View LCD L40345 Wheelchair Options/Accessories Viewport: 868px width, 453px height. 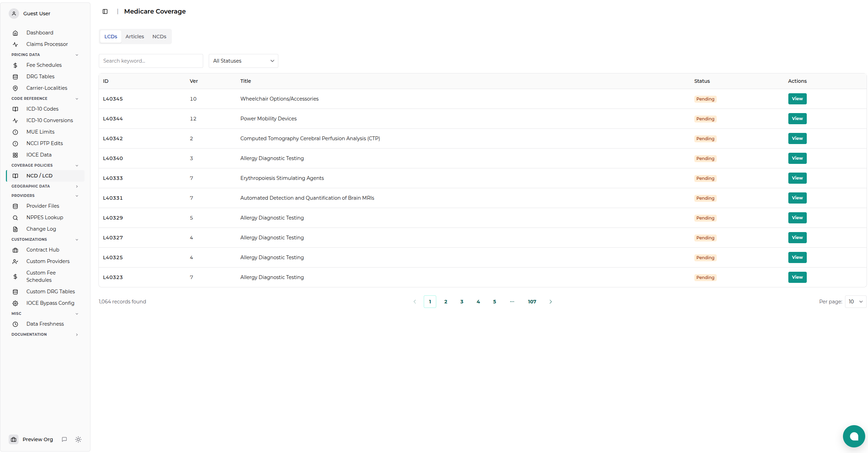pos(797,99)
